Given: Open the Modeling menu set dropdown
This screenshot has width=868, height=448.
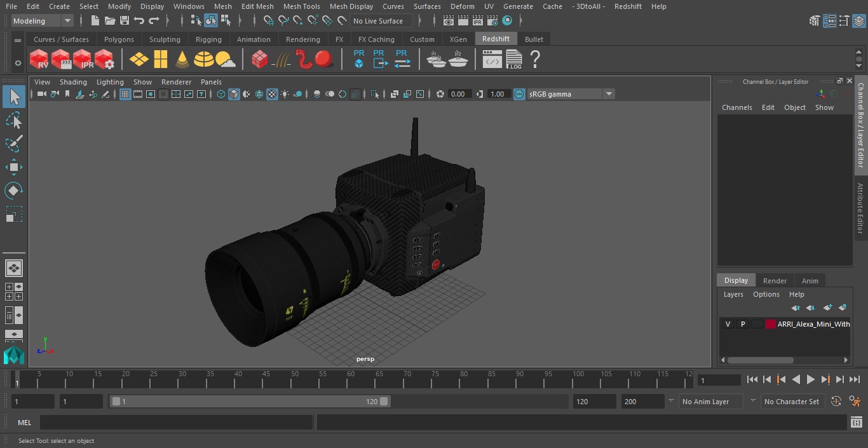Looking at the screenshot, I should coord(43,21).
